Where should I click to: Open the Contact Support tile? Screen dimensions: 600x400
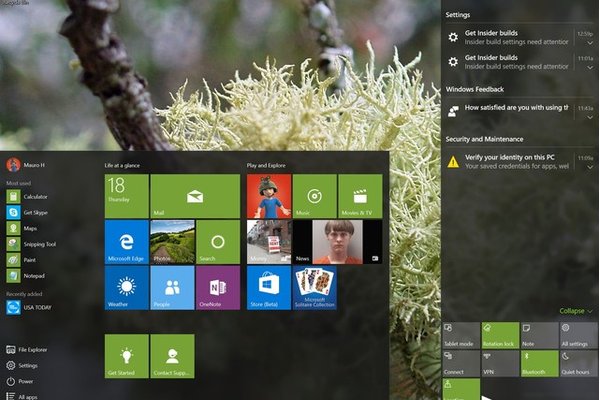tap(172, 356)
